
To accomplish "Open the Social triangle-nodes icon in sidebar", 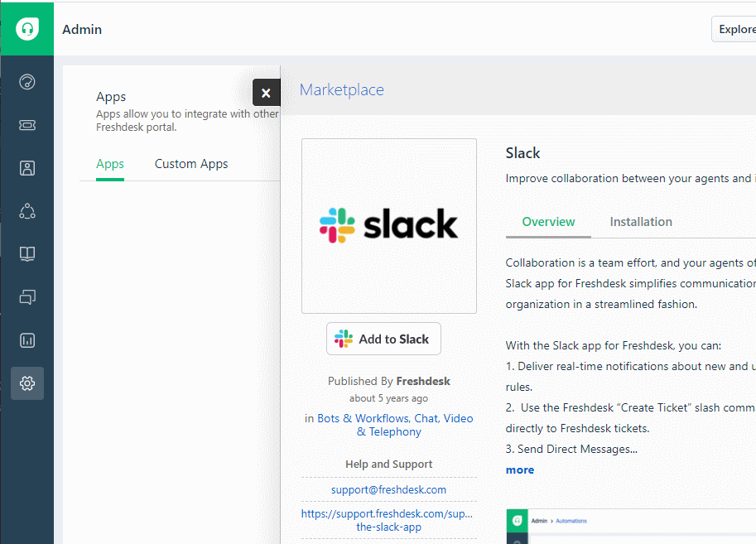I will pos(27,211).
